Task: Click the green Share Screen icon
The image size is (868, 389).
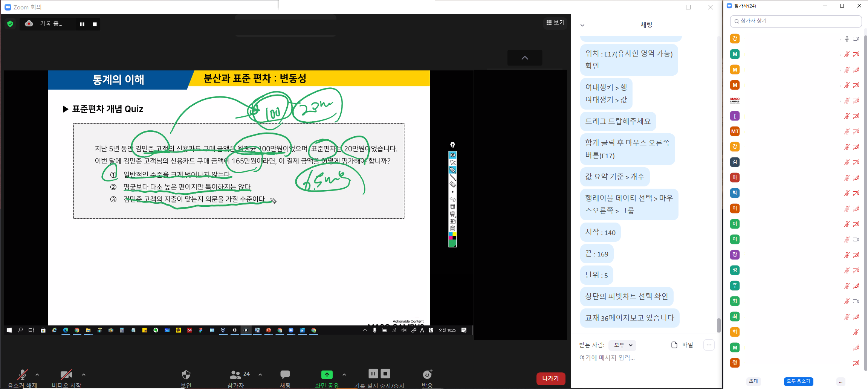Action: click(x=327, y=375)
